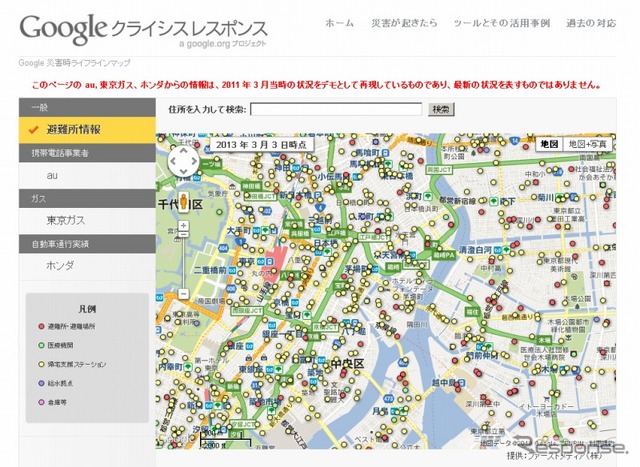
Task: Select 避難所情報 layer in sidebar
Action: [87, 130]
